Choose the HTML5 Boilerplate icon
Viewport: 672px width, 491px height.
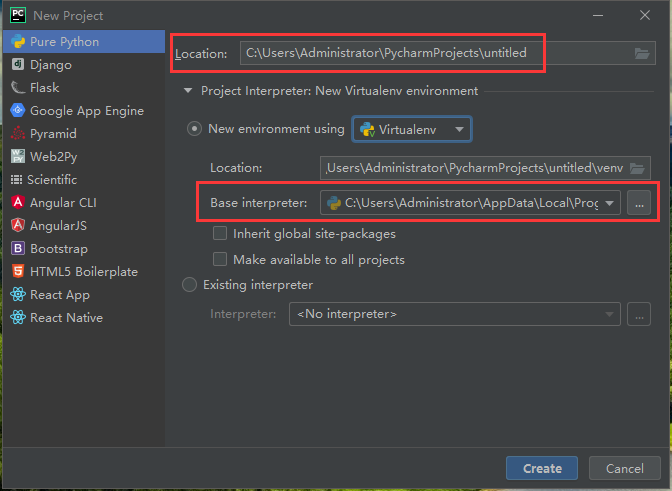click(18, 272)
